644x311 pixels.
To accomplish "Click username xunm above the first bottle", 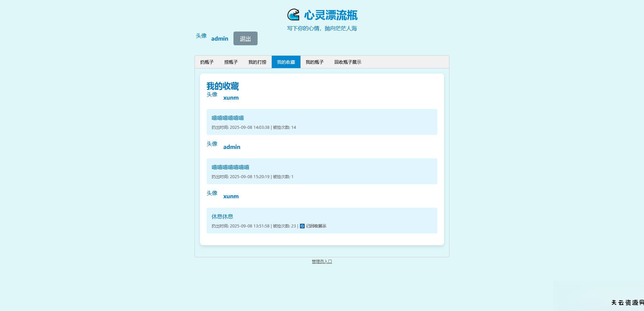I will (x=231, y=98).
